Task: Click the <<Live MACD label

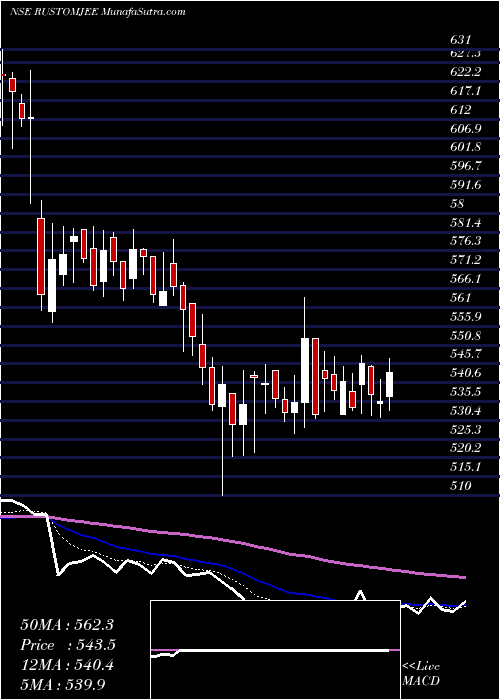Action: tap(421, 674)
